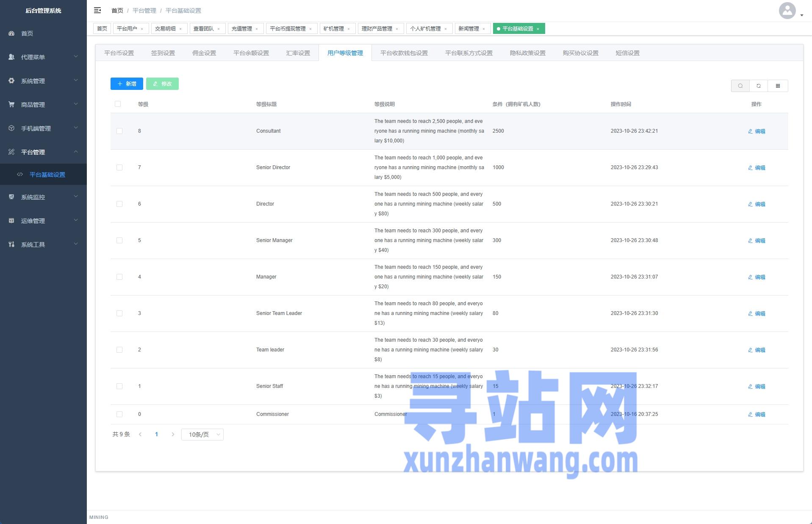Select the Senior Manager row checkbox
The height and width of the screenshot is (524, 812).
pyautogui.click(x=119, y=240)
